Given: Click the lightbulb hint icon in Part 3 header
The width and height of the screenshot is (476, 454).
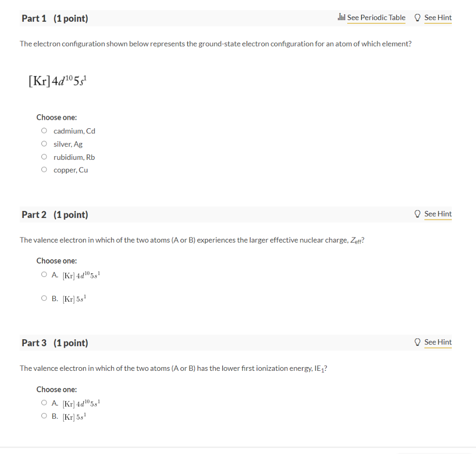Looking at the screenshot, I should pos(417,342).
